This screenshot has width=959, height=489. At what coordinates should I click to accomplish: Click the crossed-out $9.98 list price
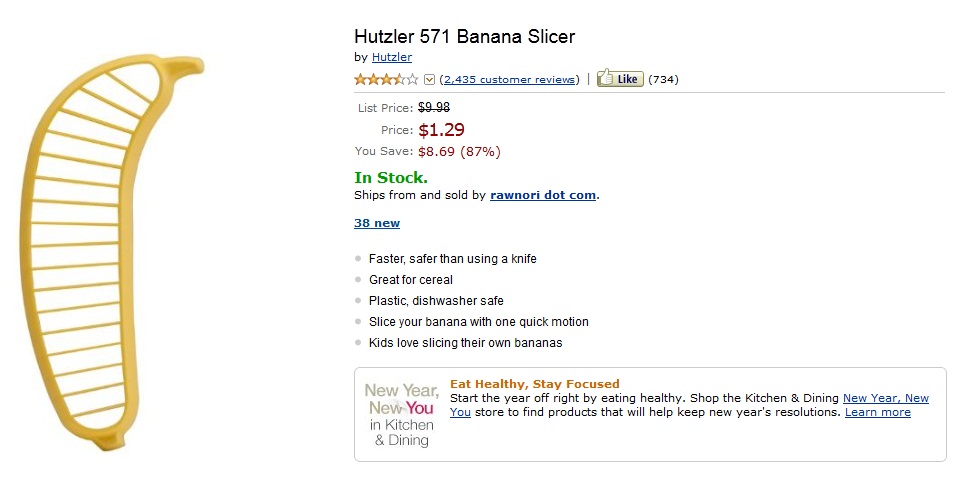pyautogui.click(x=434, y=108)
